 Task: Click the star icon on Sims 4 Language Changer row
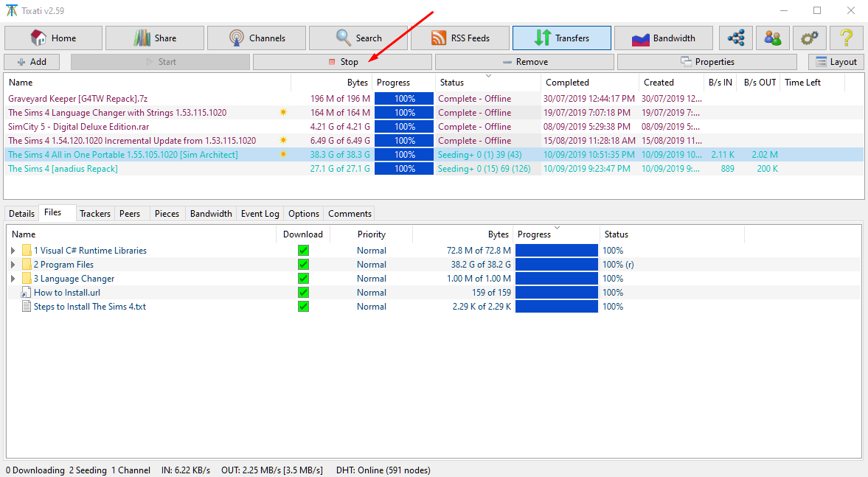click(x=283, y=112)
